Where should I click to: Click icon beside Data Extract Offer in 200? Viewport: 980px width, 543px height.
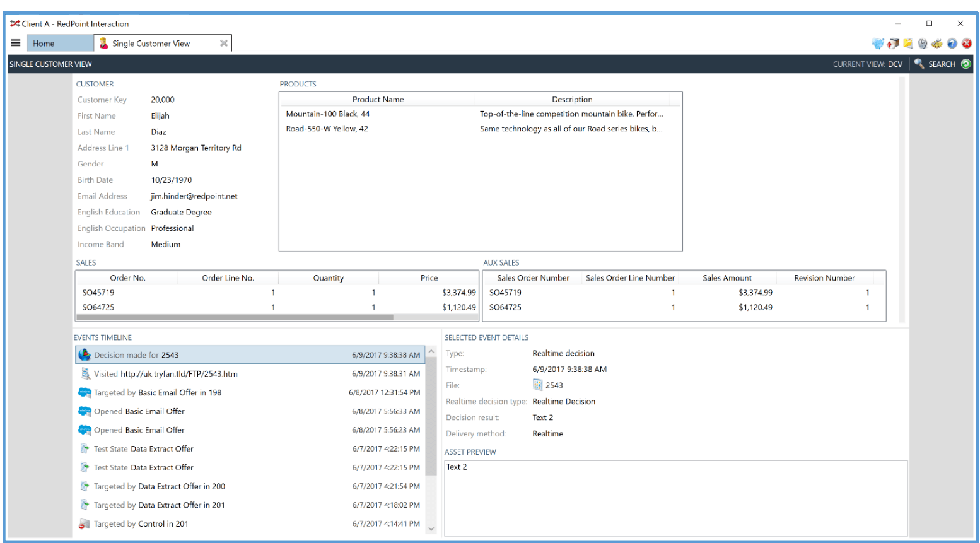(85, 486)
